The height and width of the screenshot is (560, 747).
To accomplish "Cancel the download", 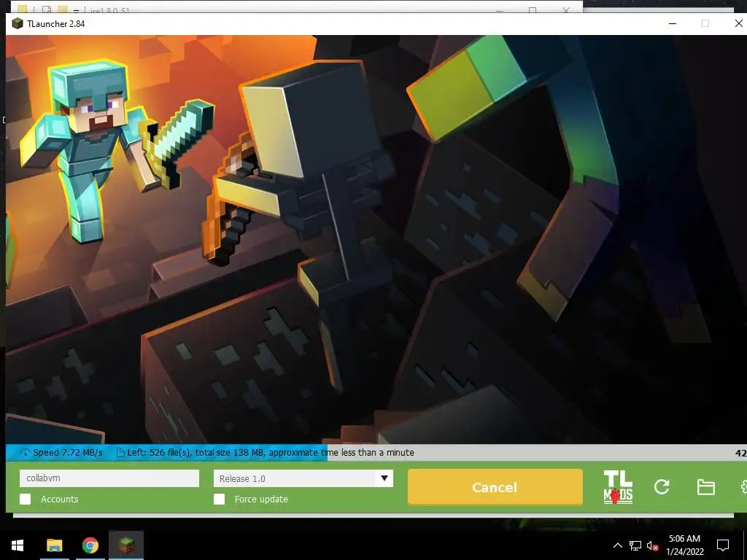I will 495,487.
